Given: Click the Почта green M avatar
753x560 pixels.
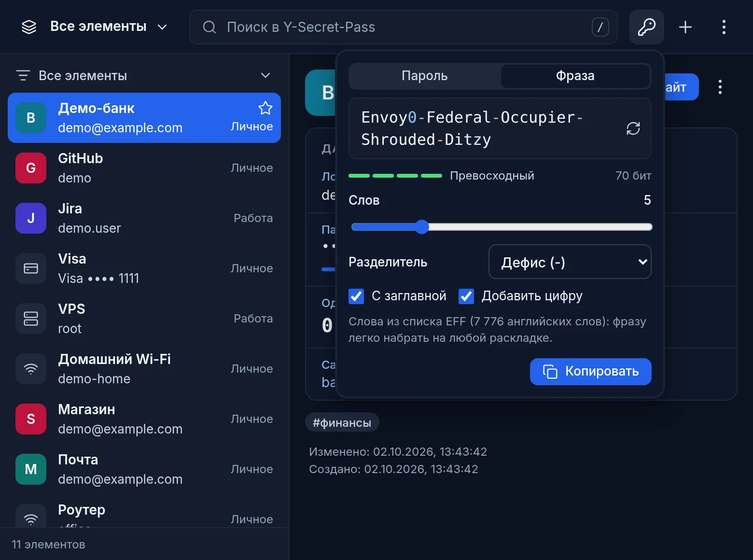Looking at the screenshot, I should 31,469.
